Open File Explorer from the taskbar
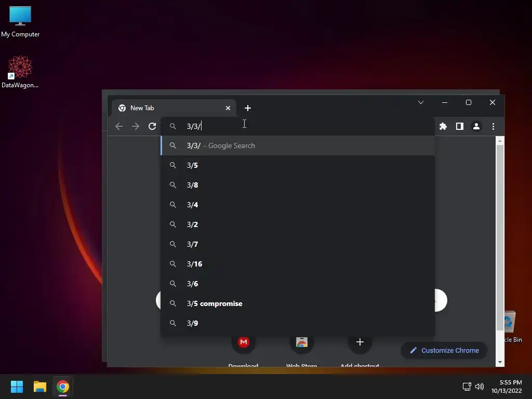This screenshot has width=532, height=399. click(x=39, y=387)
